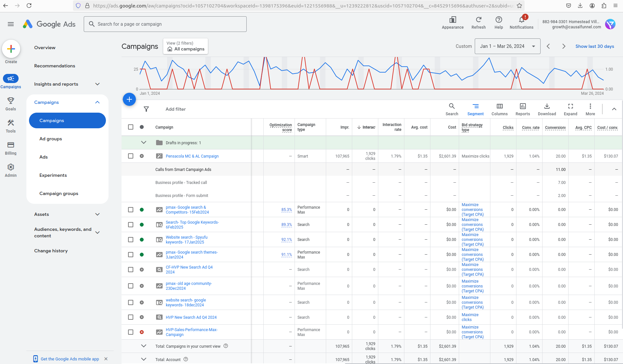Open Billing in the left rail
Viewport: 623px width, 364px height.
pos(11,148)
